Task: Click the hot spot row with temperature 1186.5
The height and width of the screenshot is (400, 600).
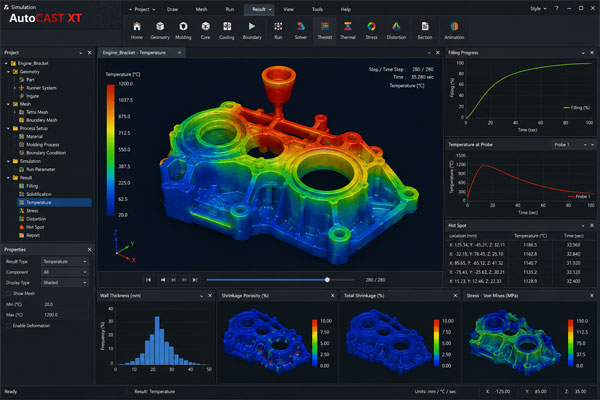Action: tap(521, 245)
